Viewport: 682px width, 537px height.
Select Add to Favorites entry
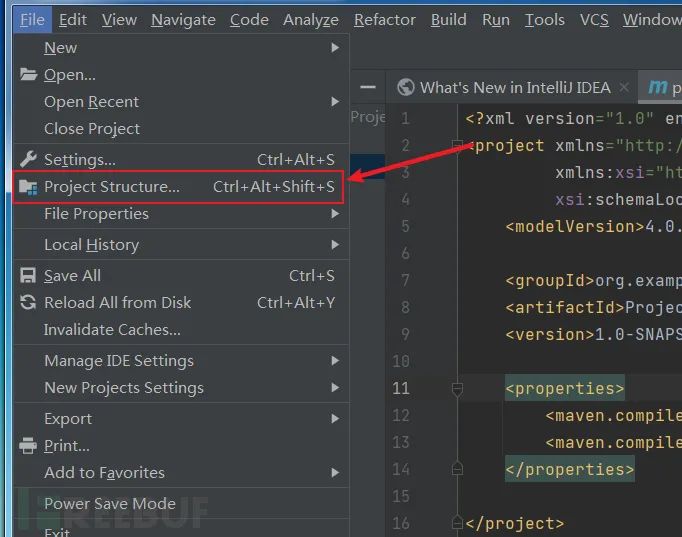(x=181, y=473)
